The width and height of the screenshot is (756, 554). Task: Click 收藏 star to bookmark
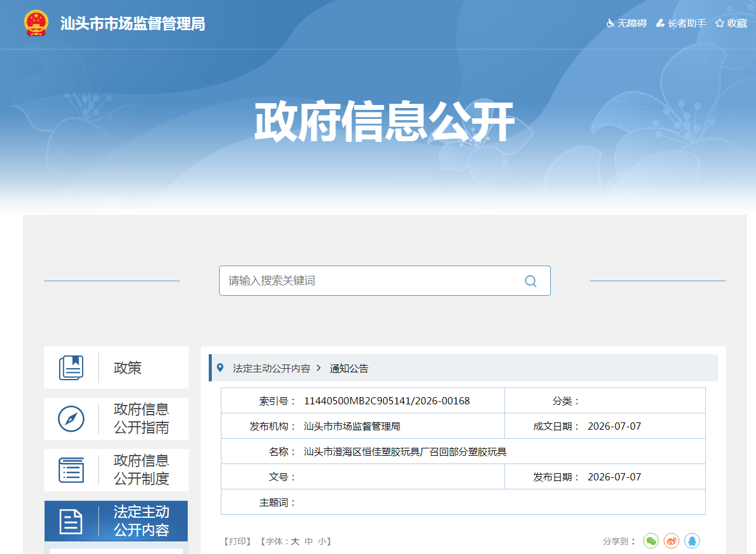pos(731,23)
